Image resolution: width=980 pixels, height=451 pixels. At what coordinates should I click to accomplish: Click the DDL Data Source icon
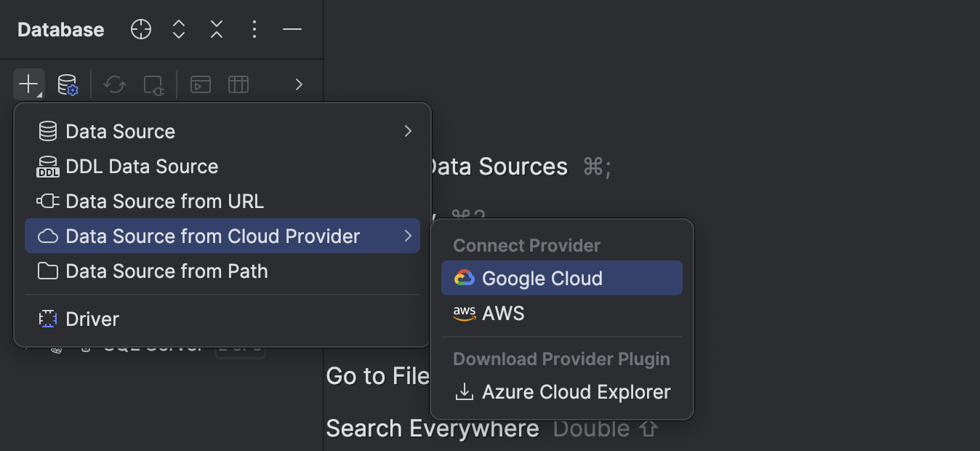point(48,167)
